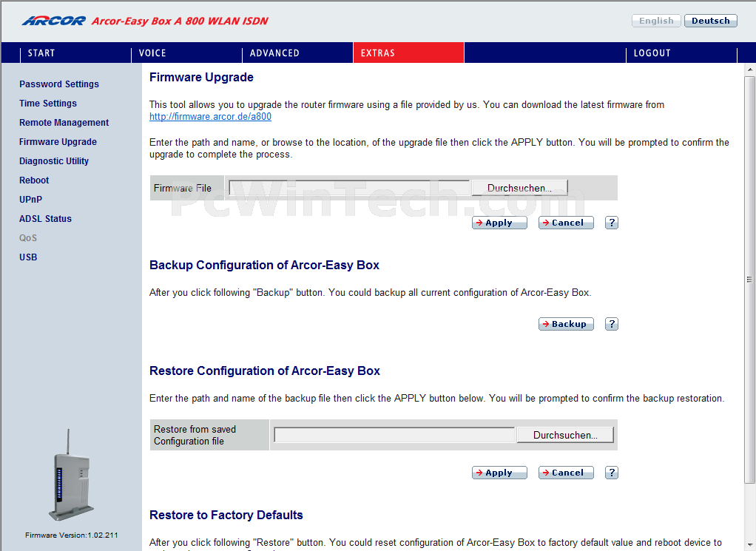Apply the configuration restore
756x551 pixels.
[499, 473]
